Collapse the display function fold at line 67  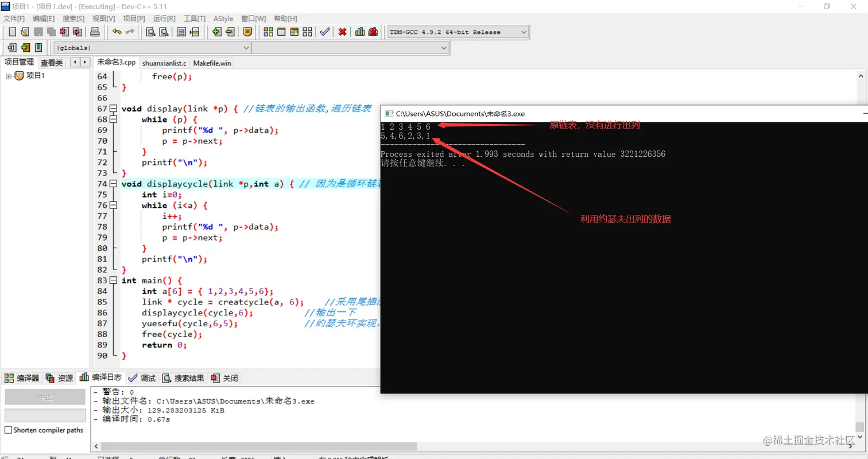(x=113, y=109)
